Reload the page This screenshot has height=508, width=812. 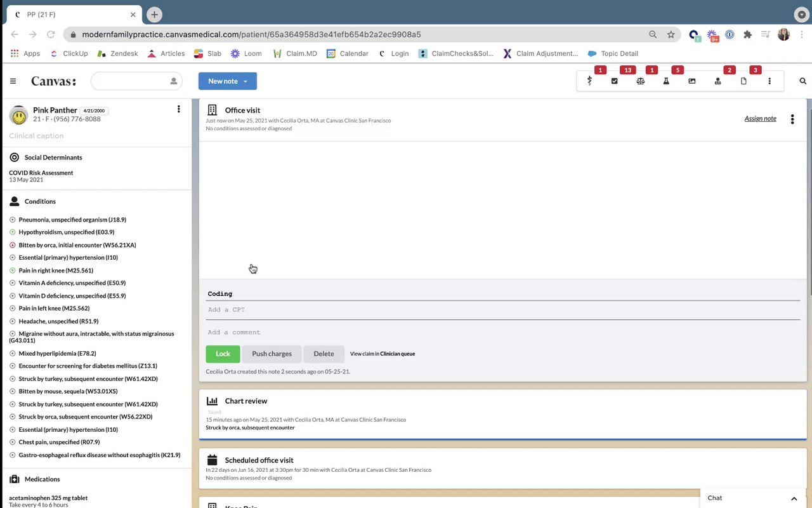tap(51, 34)
